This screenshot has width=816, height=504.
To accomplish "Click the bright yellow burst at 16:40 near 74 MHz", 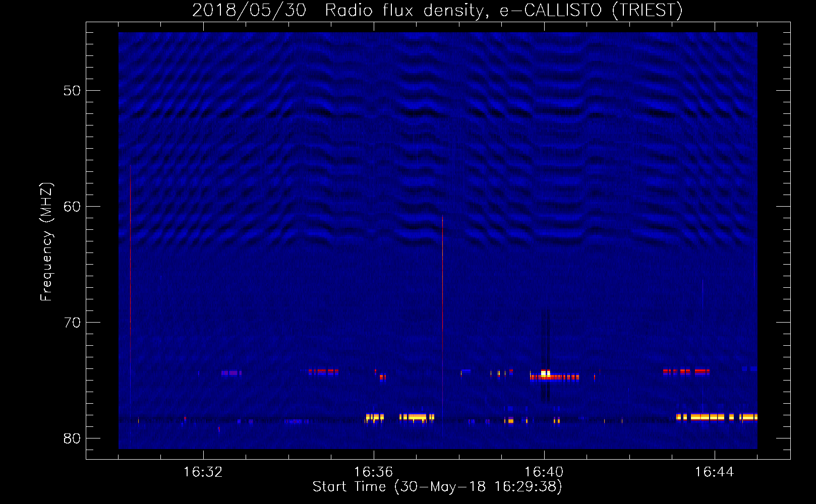I will [545, 373].
